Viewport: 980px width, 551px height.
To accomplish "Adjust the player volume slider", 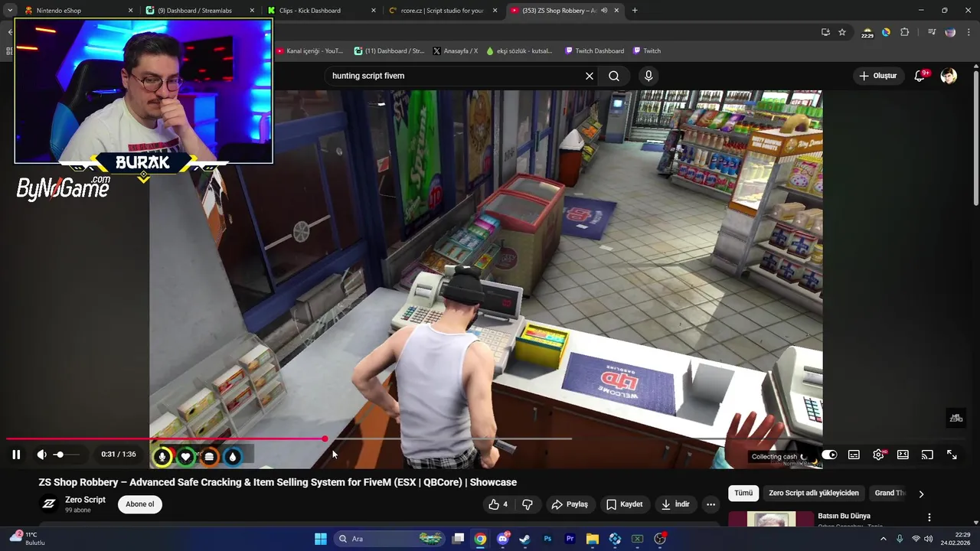I will [67, 455].
